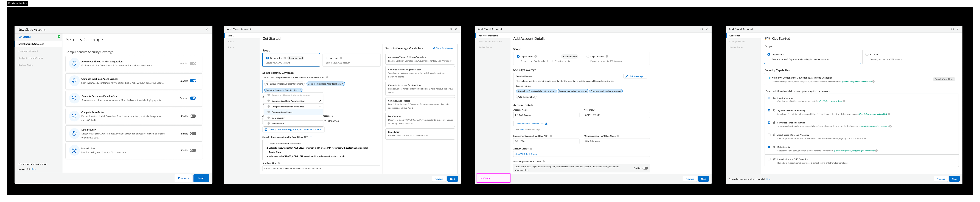Click the info icon beside Organisation in Step 1 modal
Image resolution: width=980 pixels, height=202 pixels.
coord(285,58)
